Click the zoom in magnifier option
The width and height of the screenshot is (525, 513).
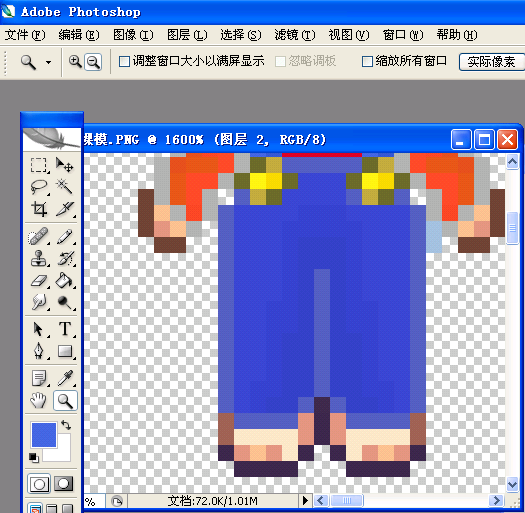[x=75, y=62]
